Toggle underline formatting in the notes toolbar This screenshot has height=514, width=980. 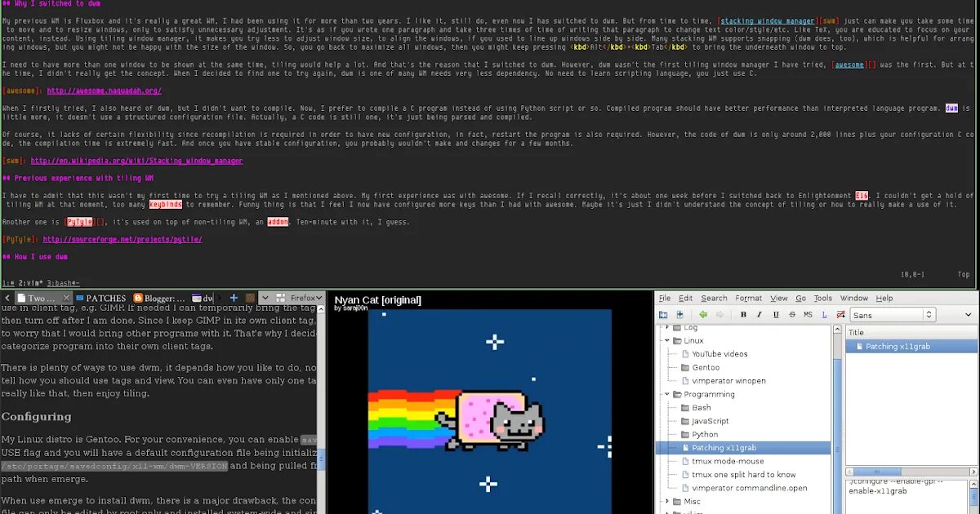coord(775,315)
